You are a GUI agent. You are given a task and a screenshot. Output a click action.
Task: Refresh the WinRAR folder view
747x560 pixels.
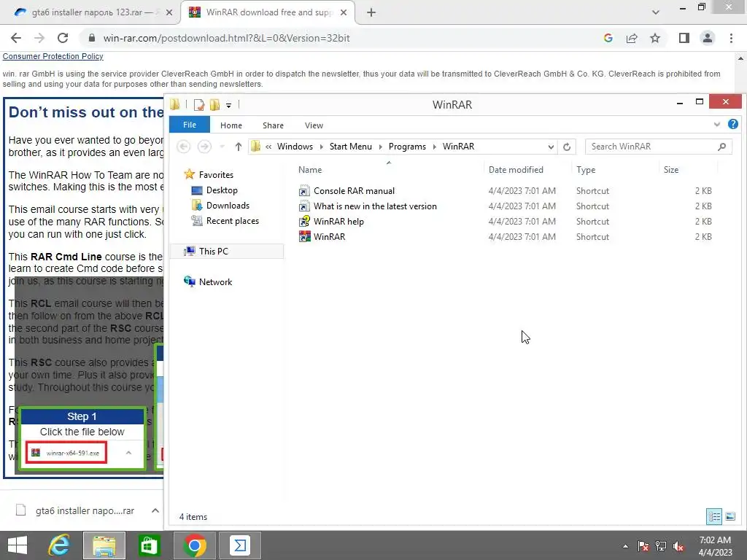pos(566,147)
